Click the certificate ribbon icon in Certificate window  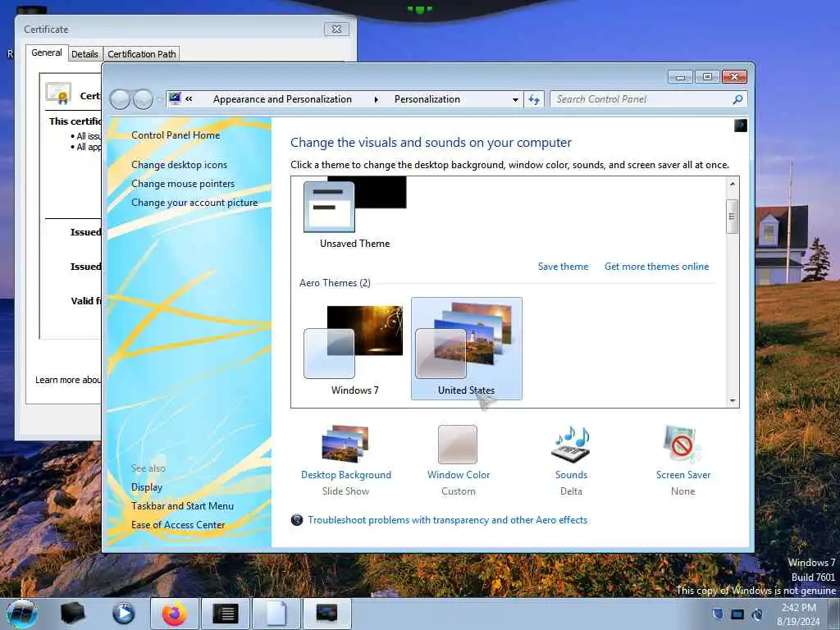58,94
